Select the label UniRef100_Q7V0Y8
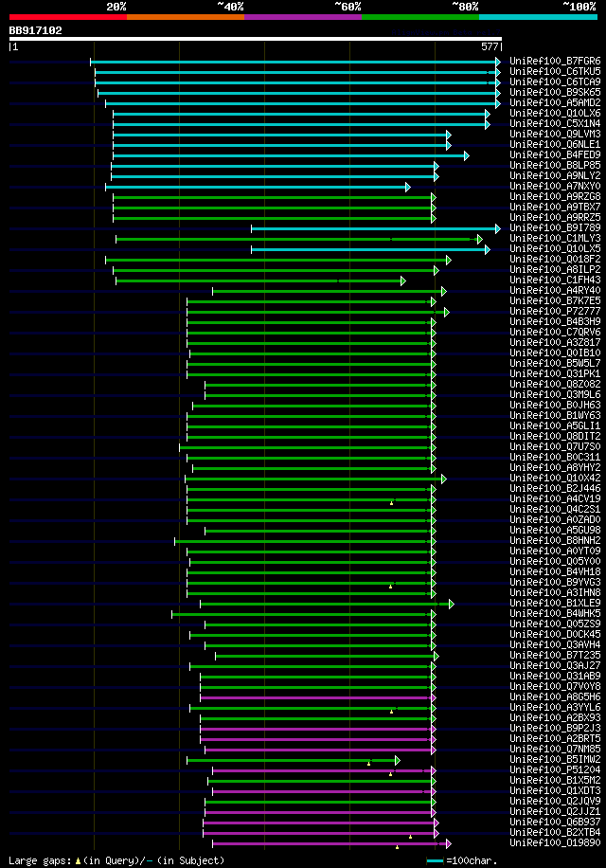606x868 pixels. (x=555, y=686)
